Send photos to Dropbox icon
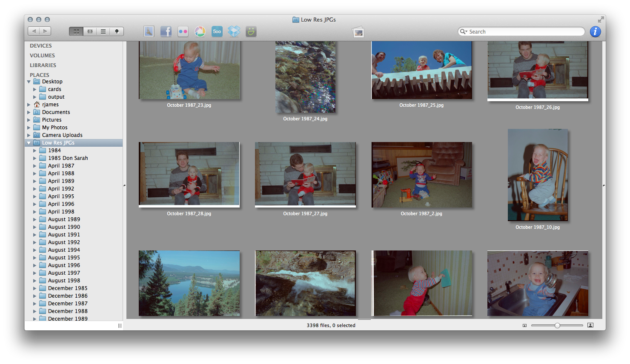This screenshot has height=364, width=630. pyautogui.click(x=234, y=31)
